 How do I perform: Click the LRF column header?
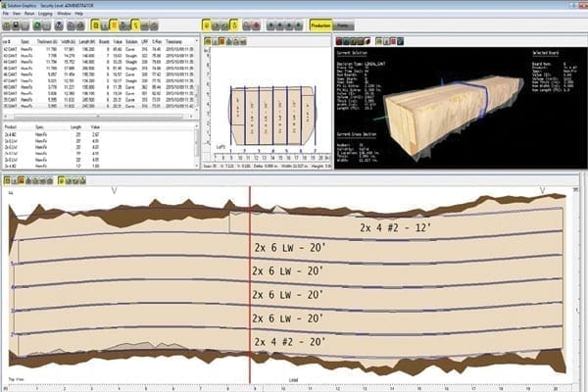[145, 41]
